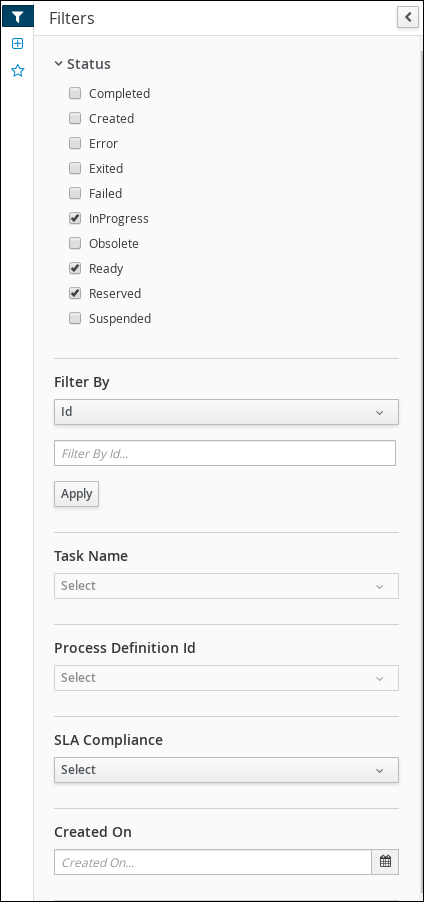Uncheck the InProgress status checkbox

coord(75,218)
